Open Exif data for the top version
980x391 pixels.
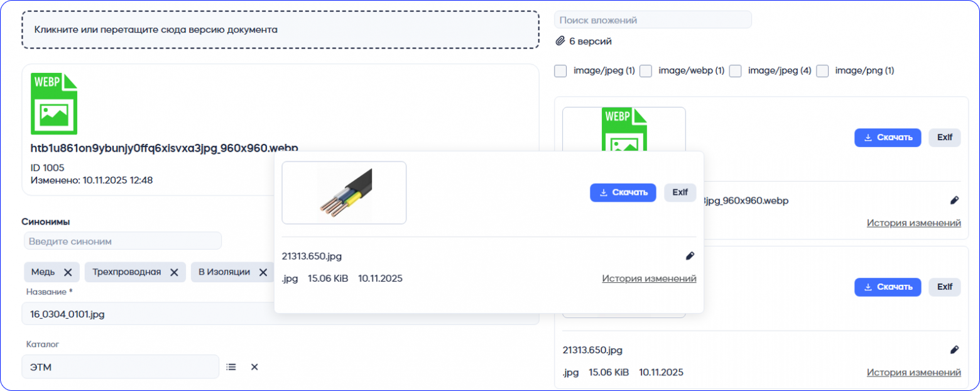(x=944, y=138)
